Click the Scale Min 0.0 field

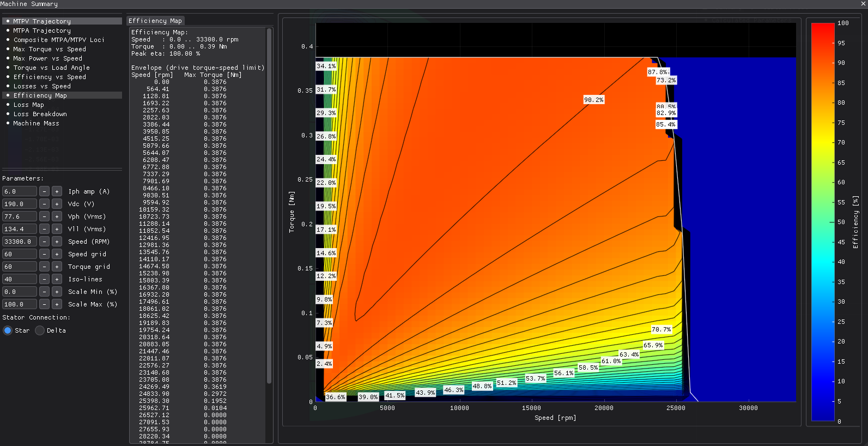20,292
